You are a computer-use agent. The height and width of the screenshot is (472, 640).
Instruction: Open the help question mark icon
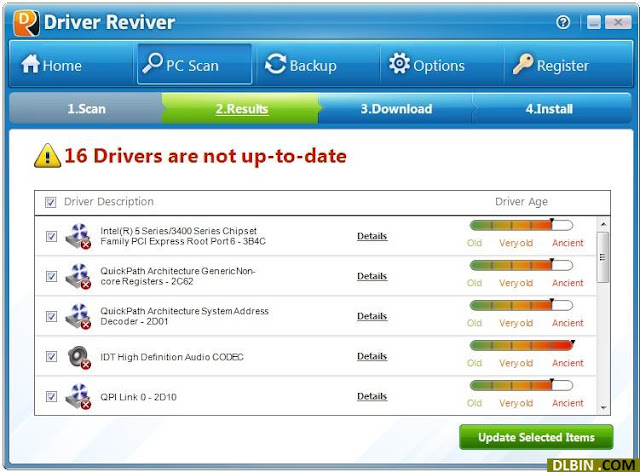tap(563, 22)
